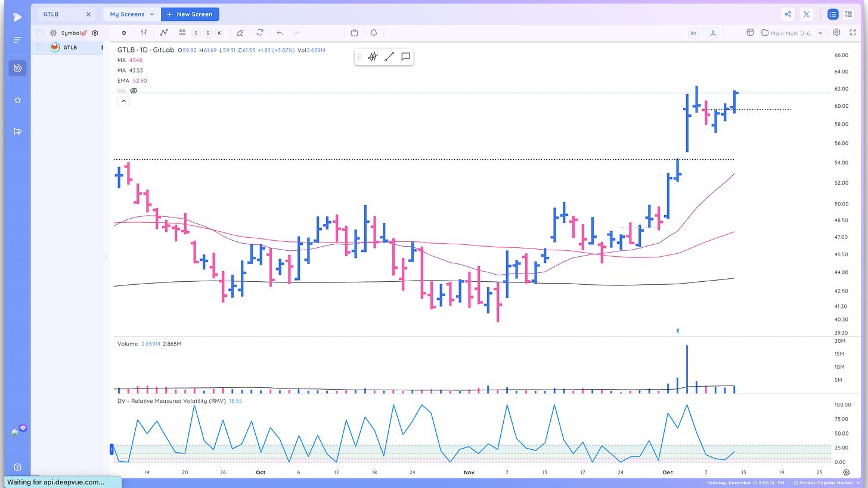Switch to list view layout button
The width and height of the screenshot is (868, 488).
click(832, 14)
